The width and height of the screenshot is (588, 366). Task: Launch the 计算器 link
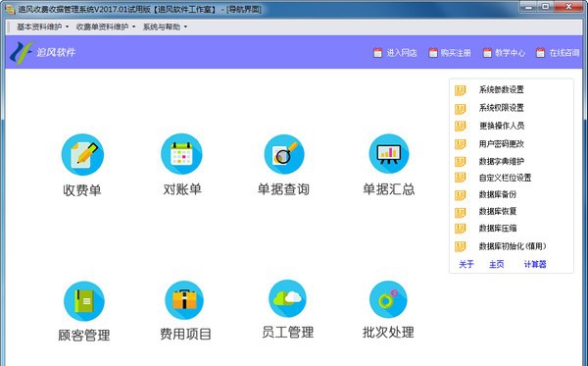[535, 264]
